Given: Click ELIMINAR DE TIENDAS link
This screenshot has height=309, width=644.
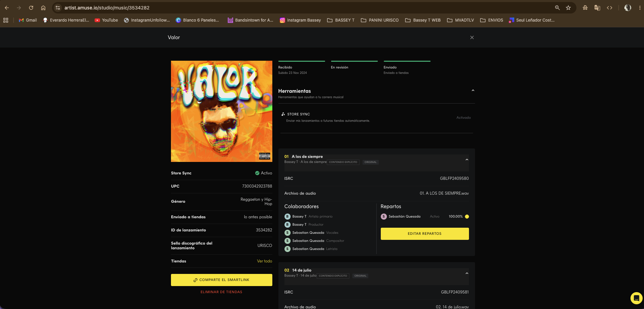Looking at the screenshot, I should click(222, 292).
